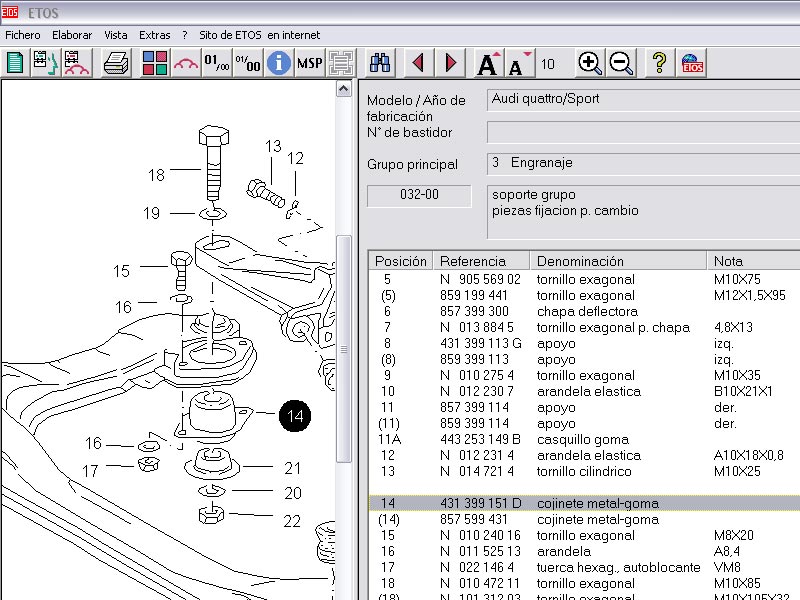This screenshot has height=600, width=800.
Task: Increase font size with the large A icon
Action: 489,63
